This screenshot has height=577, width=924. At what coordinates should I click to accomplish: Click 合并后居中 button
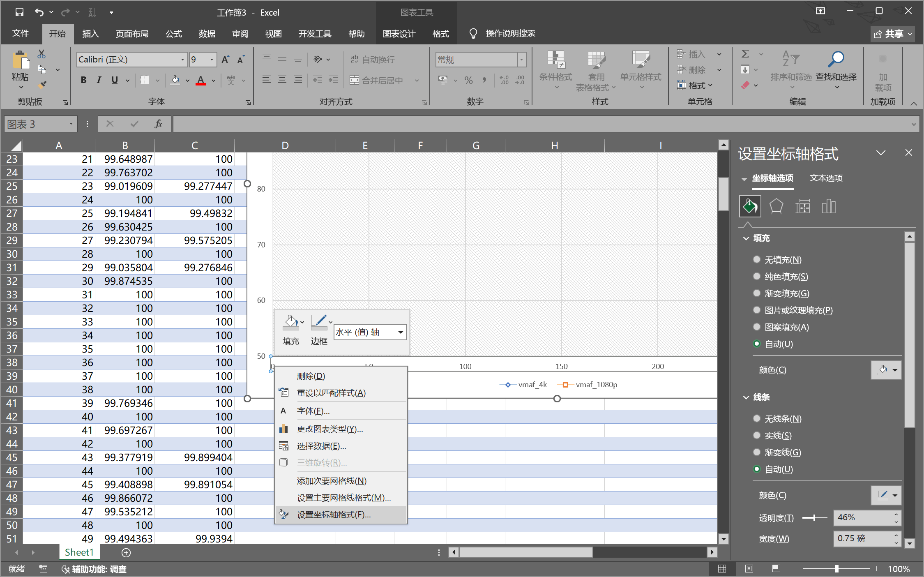tap(376, 80)
